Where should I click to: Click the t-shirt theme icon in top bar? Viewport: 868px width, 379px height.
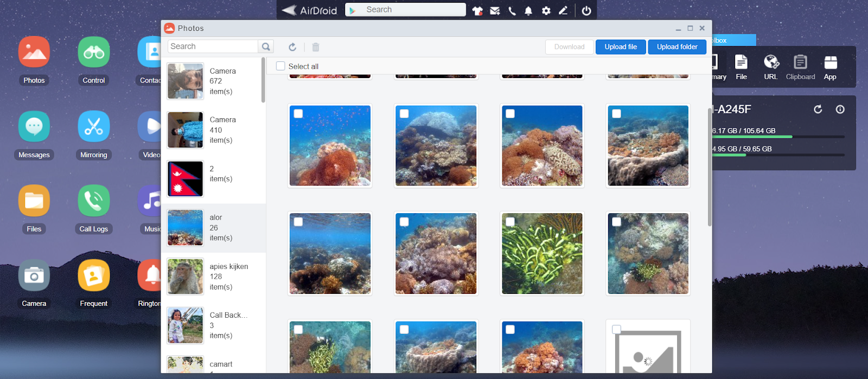pyautogui.click(x=477, y=10)
